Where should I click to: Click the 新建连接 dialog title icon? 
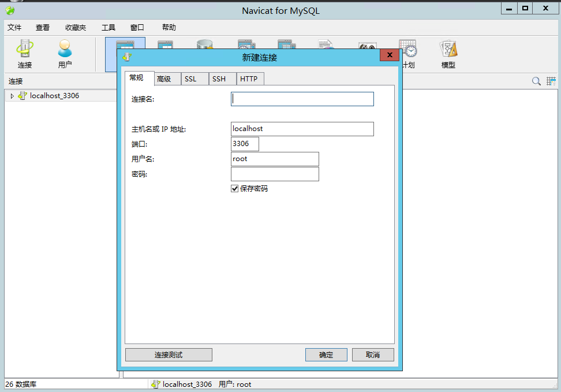pyautogui.click(x=127, y=57)
